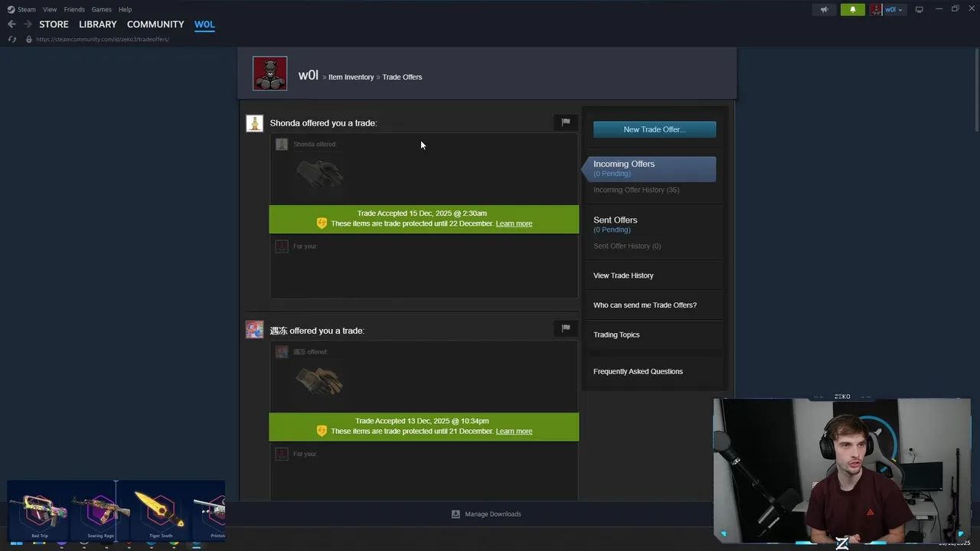Go back with the left arrow
The width and height of the screenshot is (980, 551).
tap(11, 24)
